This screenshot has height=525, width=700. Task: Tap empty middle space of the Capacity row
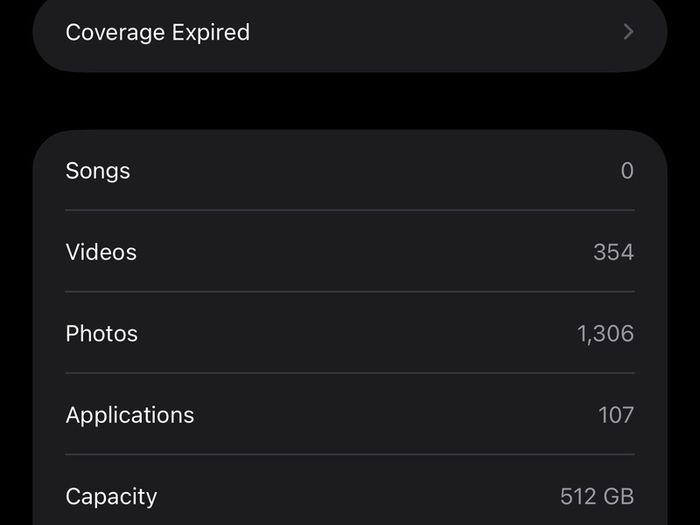(357, 496)
